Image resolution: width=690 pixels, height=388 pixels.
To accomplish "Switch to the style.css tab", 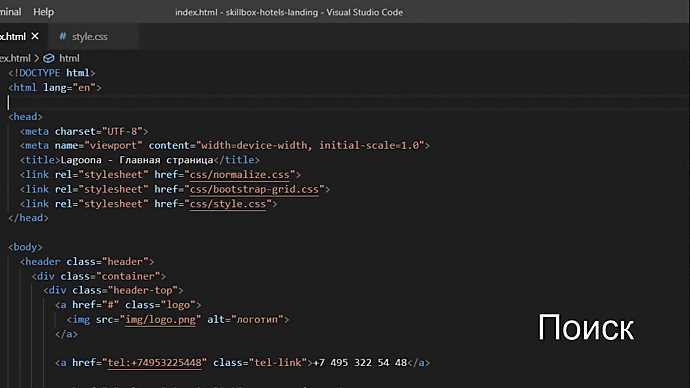I will pos(90,37).
